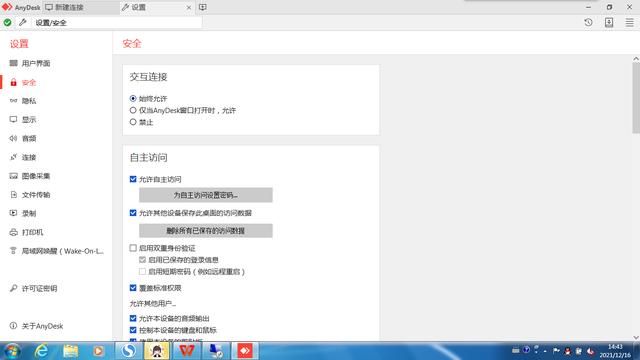Viewport: 640px width, 360px height.
Task: Toggle 允许本设备的音频输出 checkbox
Action: pos(133,318)
